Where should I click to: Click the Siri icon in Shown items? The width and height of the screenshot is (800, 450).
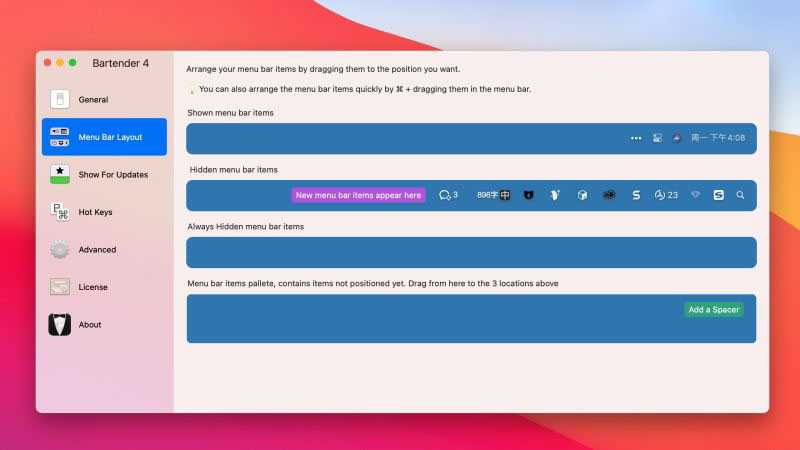pyautogui.click(x=677, y=138)
